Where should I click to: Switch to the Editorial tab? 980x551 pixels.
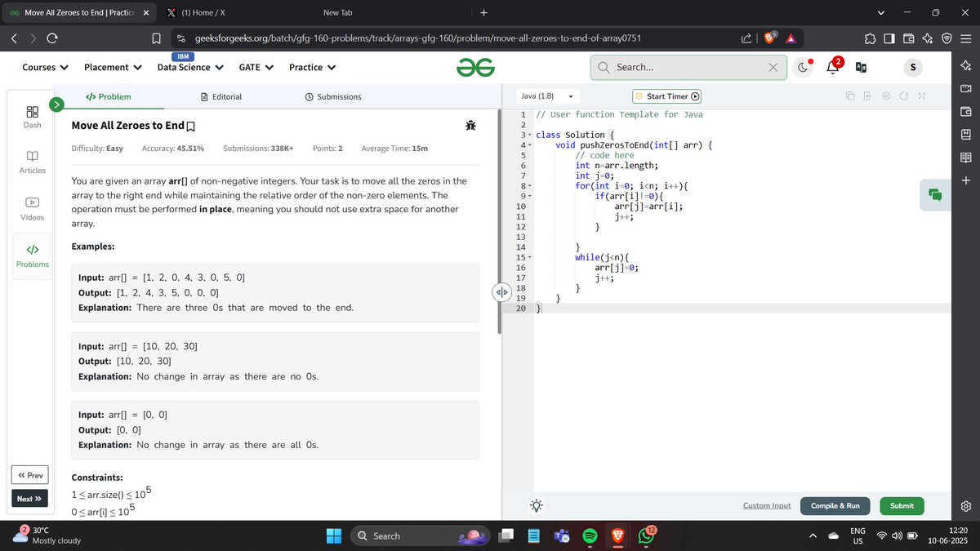(221, 96)
